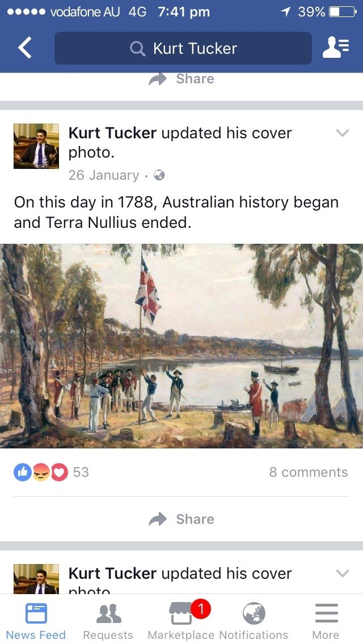Viewport: 363px width, 644px height.
Task: Tap the angry reaction icon
Action: pyautogui.click(x=41, y=472)
